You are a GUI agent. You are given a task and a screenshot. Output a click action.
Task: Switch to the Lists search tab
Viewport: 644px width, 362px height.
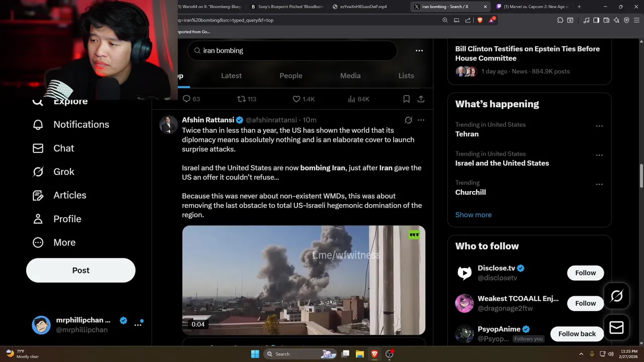click(x=406, y=76)
